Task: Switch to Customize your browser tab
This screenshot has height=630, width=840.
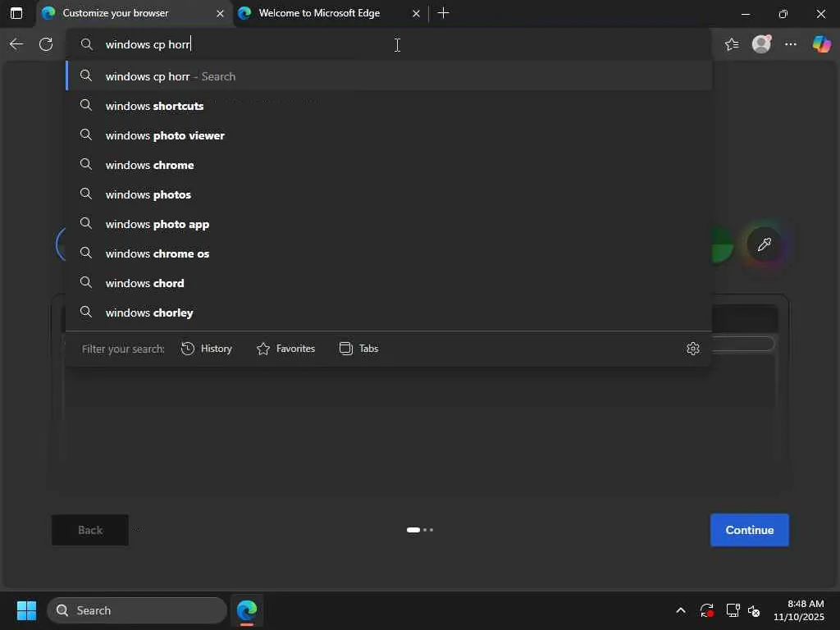Action: click(x=134, y=13)
